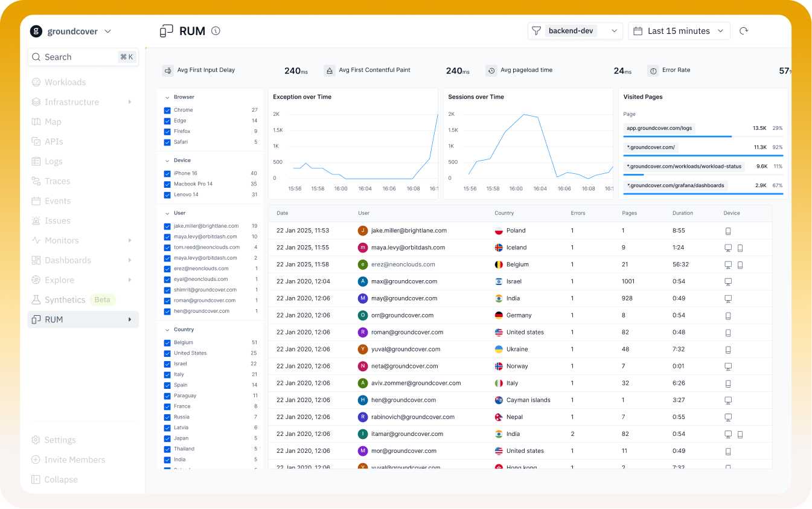Sort table by Date column header
The height and width of the screenshot is (509, 812).
tap(283, 213)
